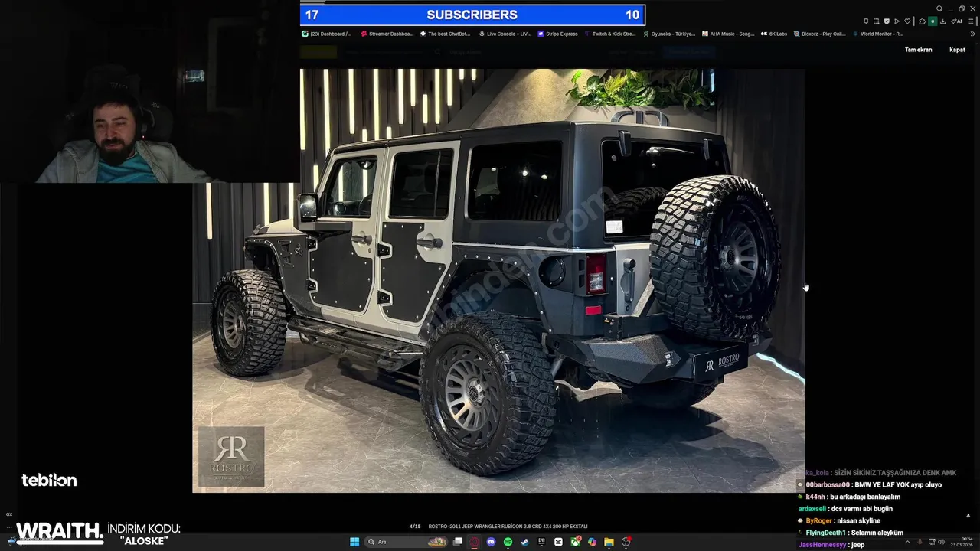The height and width of the screenshot is (551, 980).
Task: Click the AI button in browser toolbar
Action: [x=956, y=21]
